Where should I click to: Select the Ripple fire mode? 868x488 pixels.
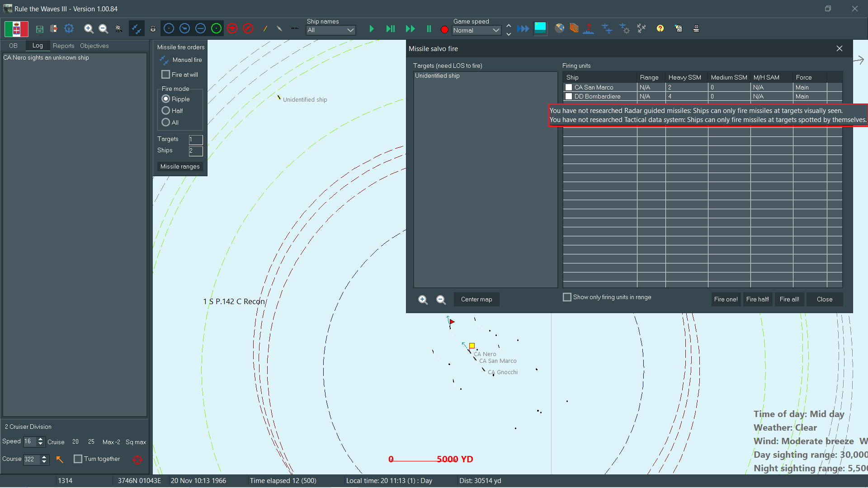click(166, 99)
